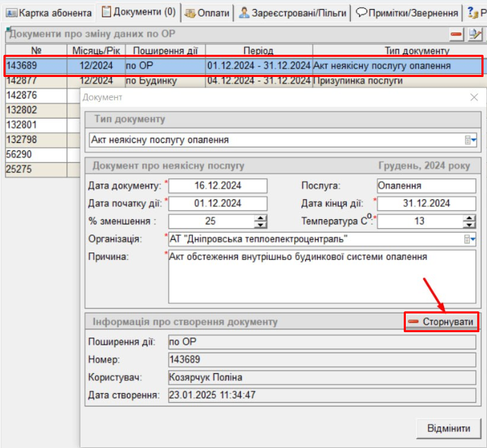487x448 pixels.
Task: Expand the Тип документу dropdown
Action: click(471, 140)
